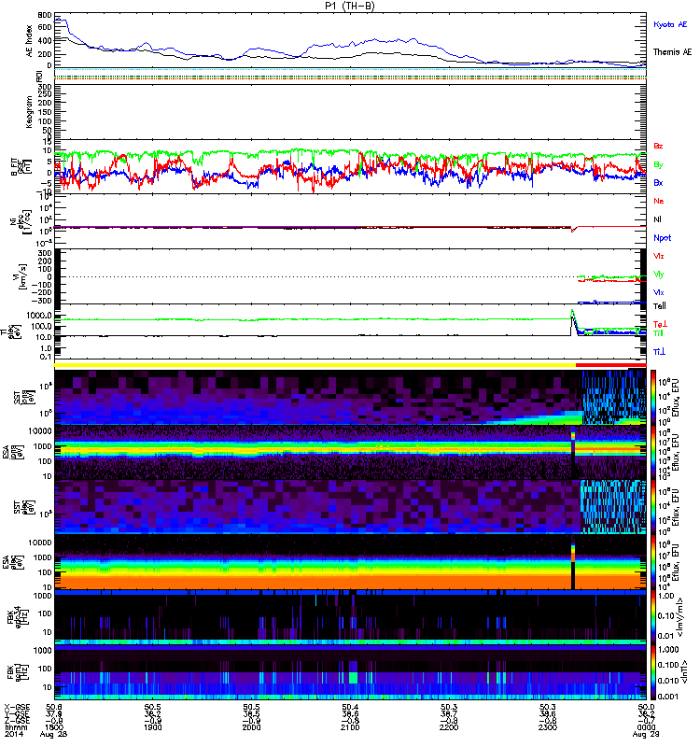The height and width of the screenshot is (747, 700).
Task: Click the green Viy velocity legend label
Action: pos(659,275)
